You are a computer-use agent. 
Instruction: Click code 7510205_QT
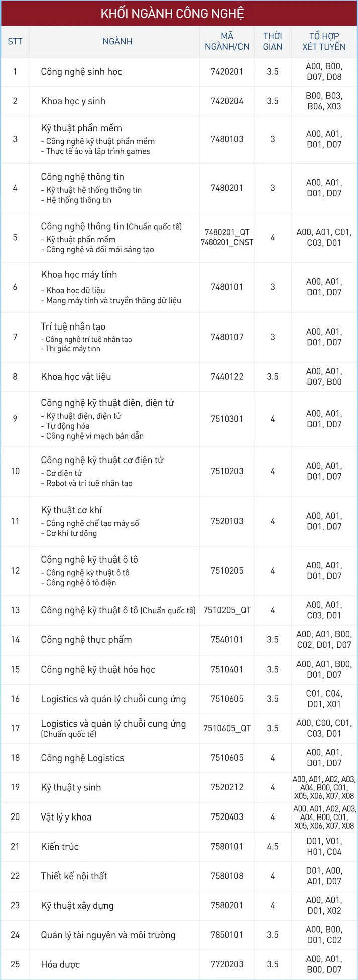(227, 610)
